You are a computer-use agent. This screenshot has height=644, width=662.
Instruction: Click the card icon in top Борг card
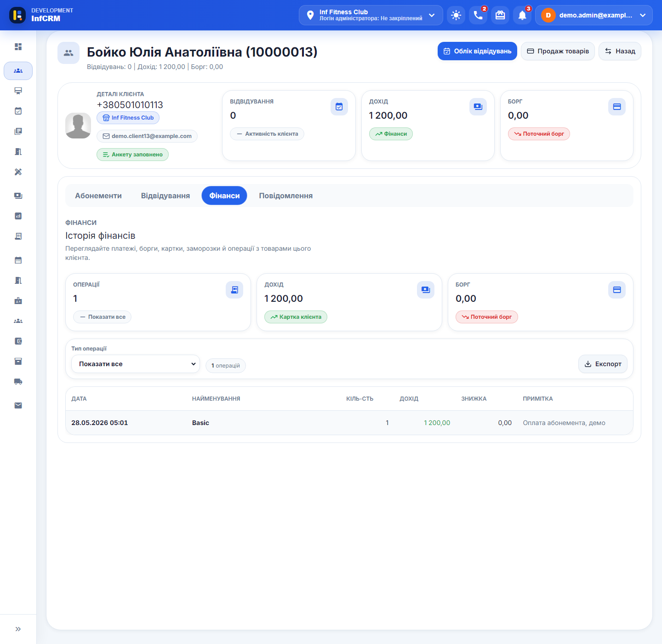[617, 107]
